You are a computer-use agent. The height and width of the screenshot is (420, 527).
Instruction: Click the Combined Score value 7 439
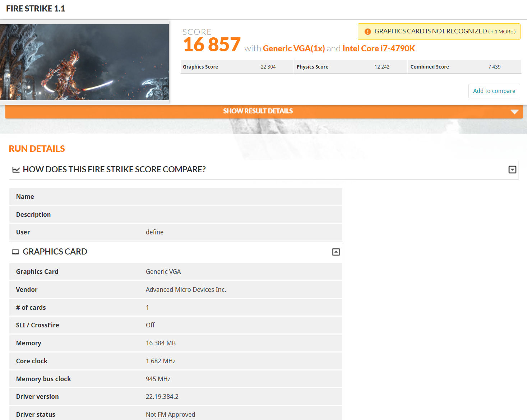[494, 67]
